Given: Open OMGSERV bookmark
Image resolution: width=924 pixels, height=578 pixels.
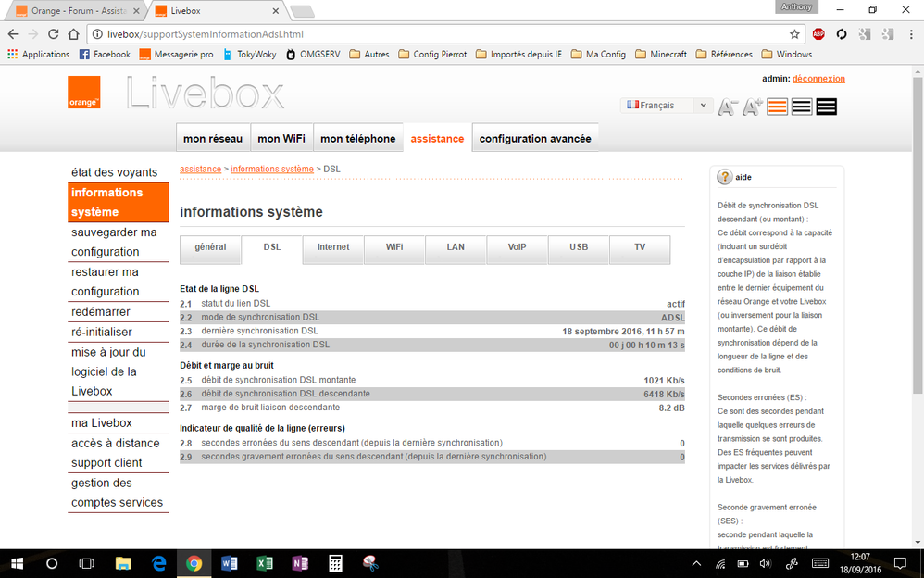Looking at the screenshot, I should [313, 55].
